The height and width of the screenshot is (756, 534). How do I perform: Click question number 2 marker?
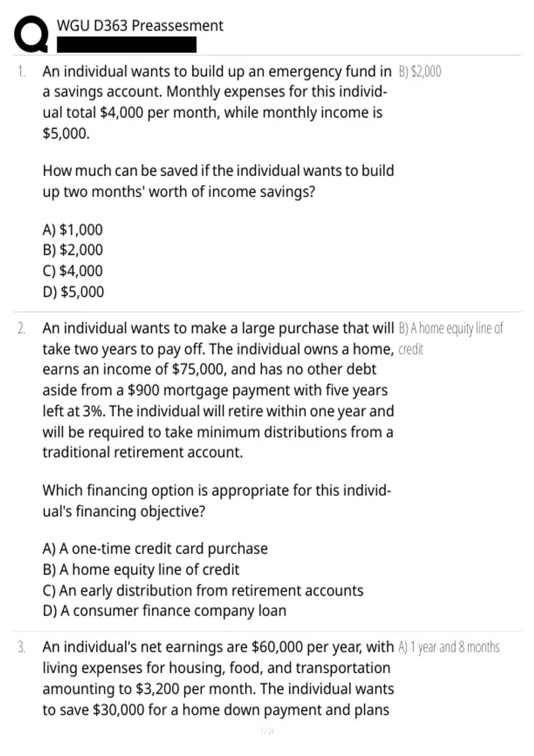pos(21,328)
